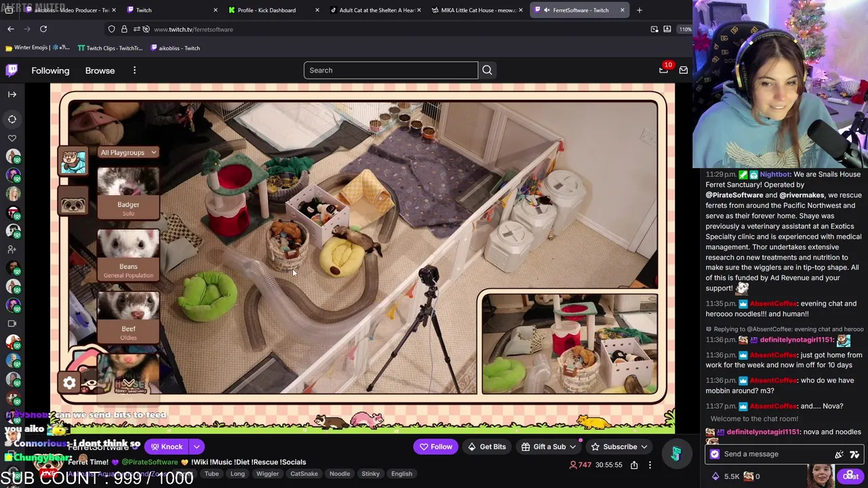868x488 pixels.
Task: Click the Noodle stream tag
Action: [x=340, y=474]
